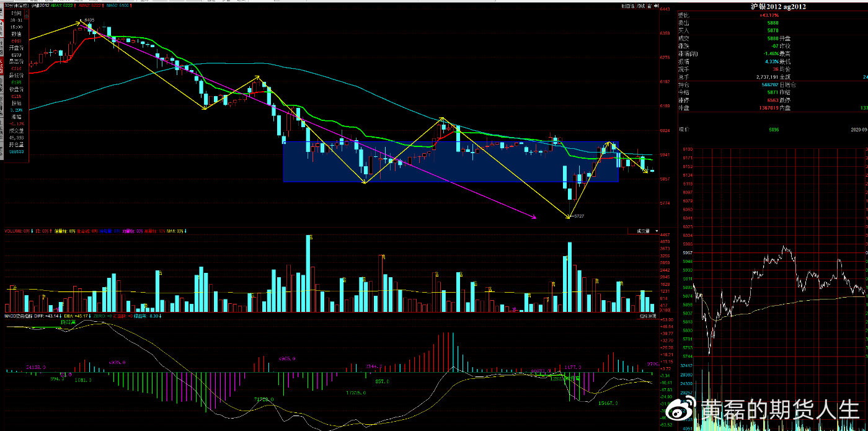This screenshot has height=431, width=868.
Task: Open the 成交量 indicator dropdown
Action: pyautogui.click(x=642, y=231)
